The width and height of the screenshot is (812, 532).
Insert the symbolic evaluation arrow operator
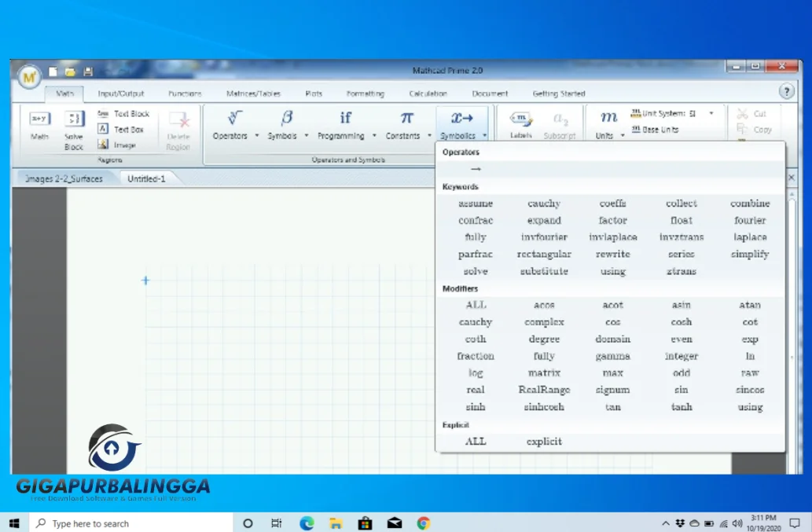click(x=476, y=169)
